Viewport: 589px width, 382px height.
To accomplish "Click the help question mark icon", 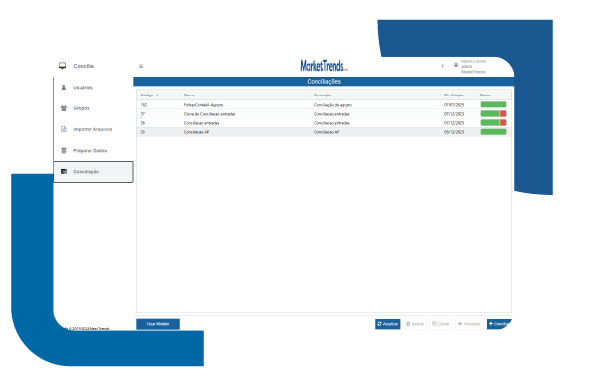I will click(x=443, y=66).
